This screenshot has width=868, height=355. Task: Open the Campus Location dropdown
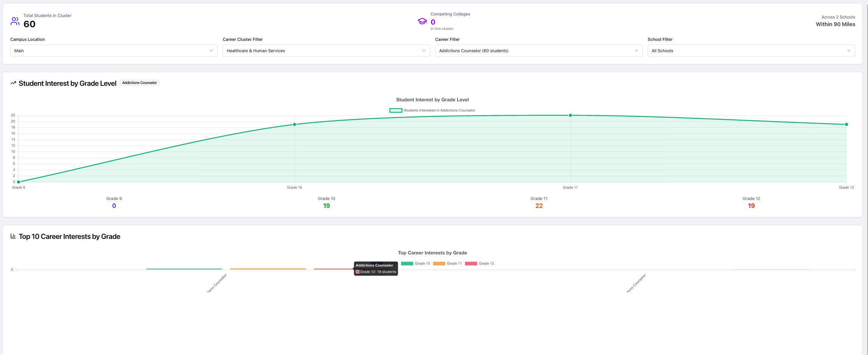(x=114, y=51)
